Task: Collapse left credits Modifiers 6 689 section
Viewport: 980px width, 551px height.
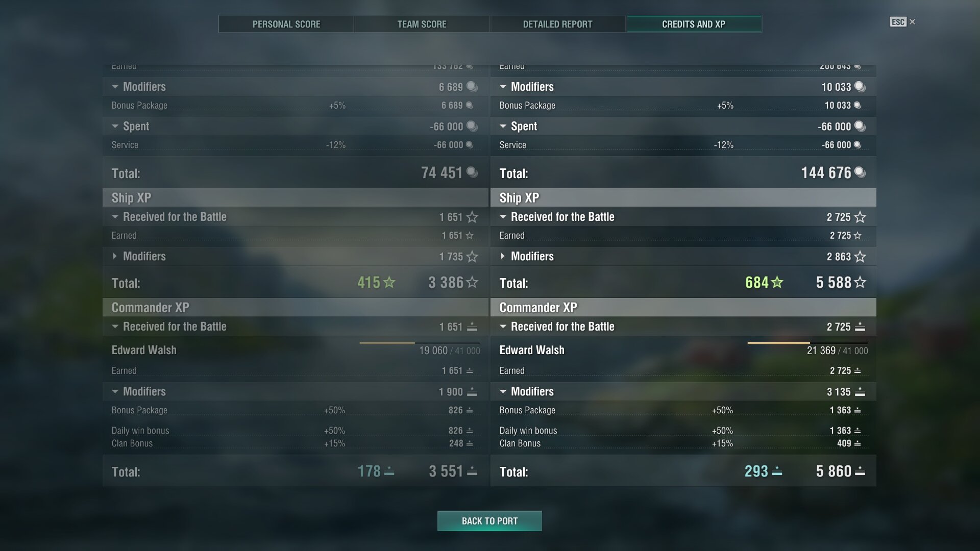Action: tap(115, 87)
